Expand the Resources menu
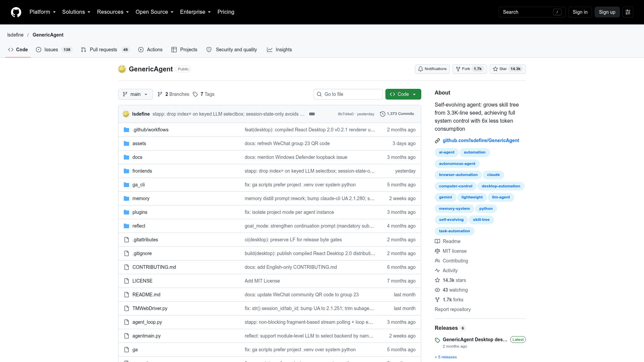This screenshot has width=644, height=362. click(113, 12)
